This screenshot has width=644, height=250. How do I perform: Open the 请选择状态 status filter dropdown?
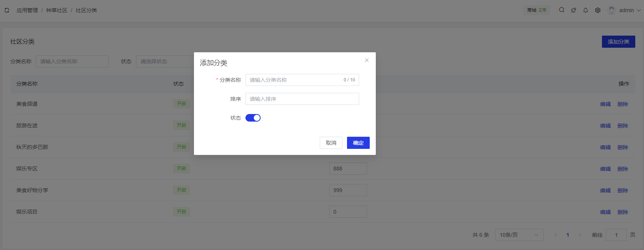pos(165,61)
